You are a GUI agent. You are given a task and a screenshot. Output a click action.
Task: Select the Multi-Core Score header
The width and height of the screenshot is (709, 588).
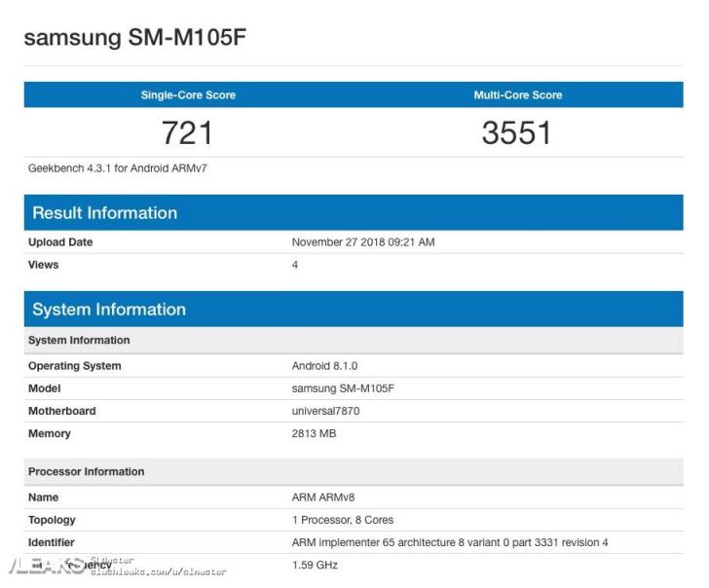coord(518,94)
